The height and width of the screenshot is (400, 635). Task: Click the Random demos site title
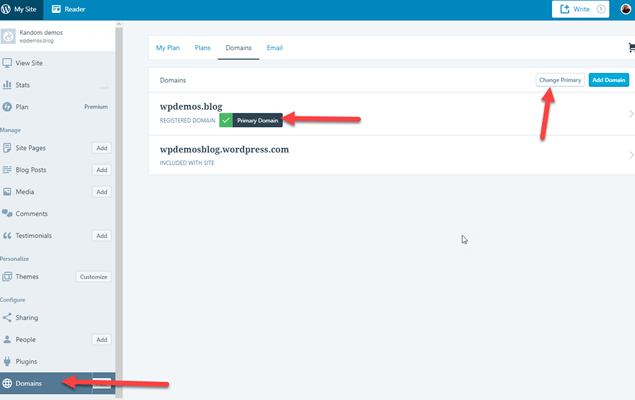pos(41,32)
